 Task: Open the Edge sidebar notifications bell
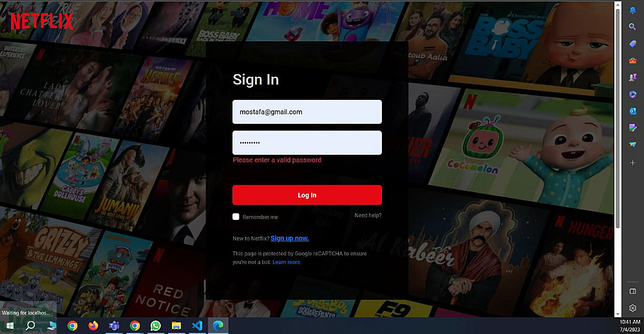point(632,11)
